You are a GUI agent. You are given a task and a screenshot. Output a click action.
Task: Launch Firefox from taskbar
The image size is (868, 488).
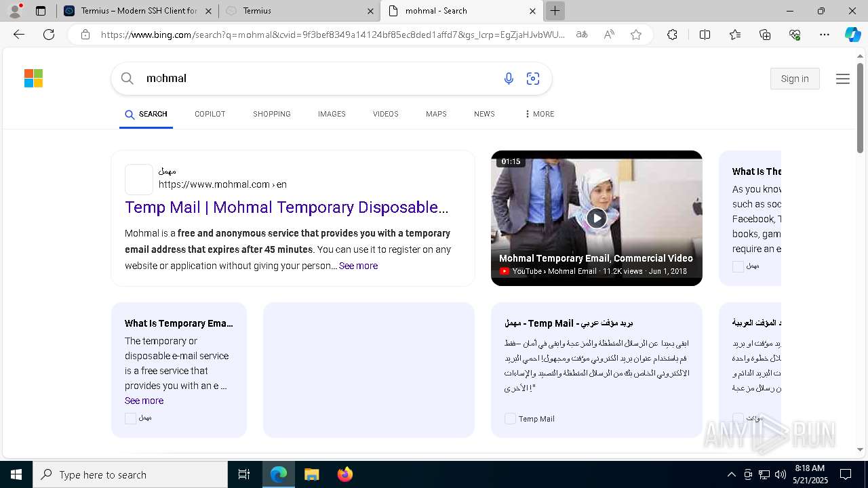point(344,474)
